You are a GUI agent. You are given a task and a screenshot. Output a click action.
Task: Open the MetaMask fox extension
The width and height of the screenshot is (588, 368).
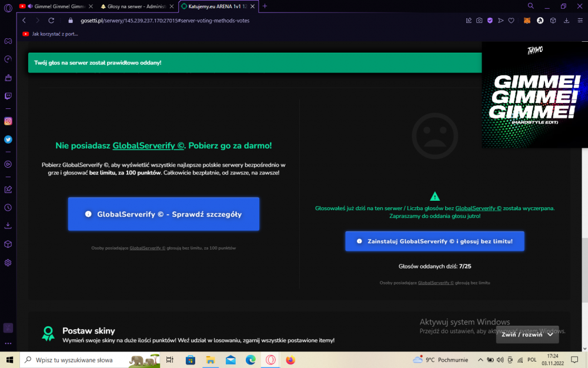[x=527, y=21]
